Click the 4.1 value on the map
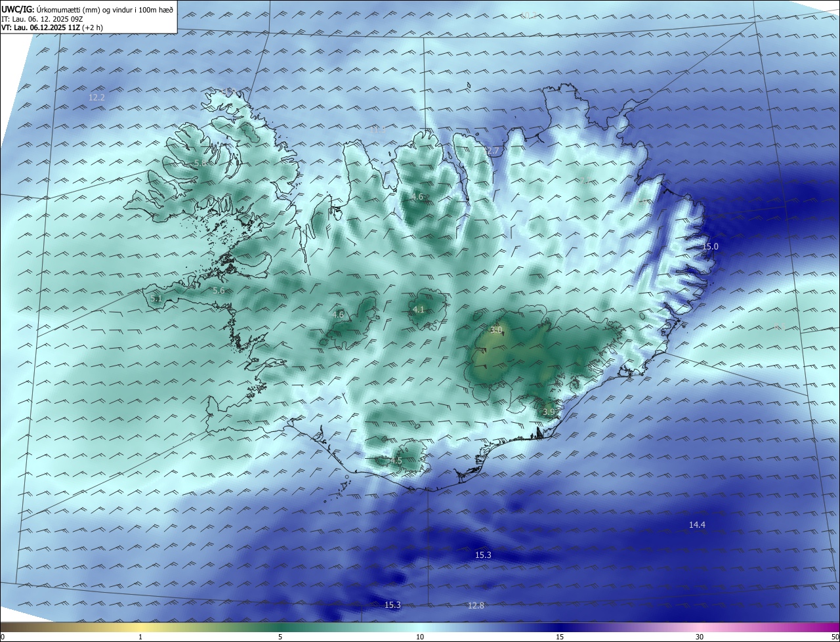Screen dimensions: 840x642 pyautogui.click(x=419, y=309)
